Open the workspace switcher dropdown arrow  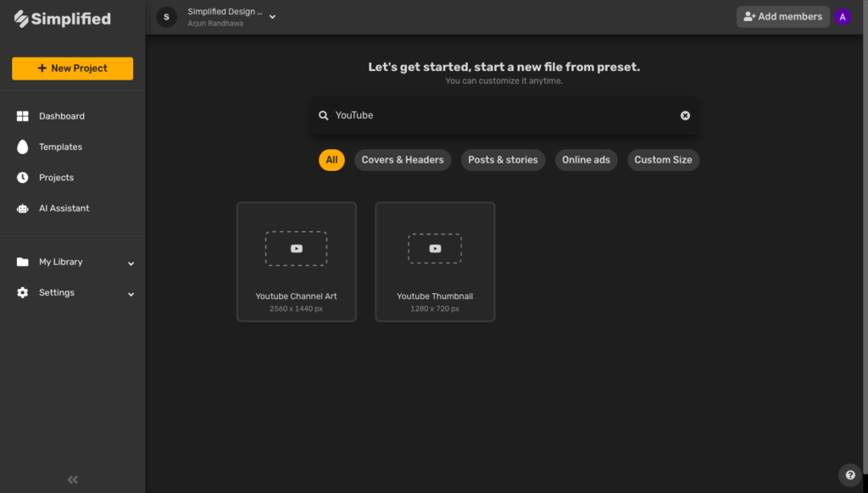(x=272, y=17)
